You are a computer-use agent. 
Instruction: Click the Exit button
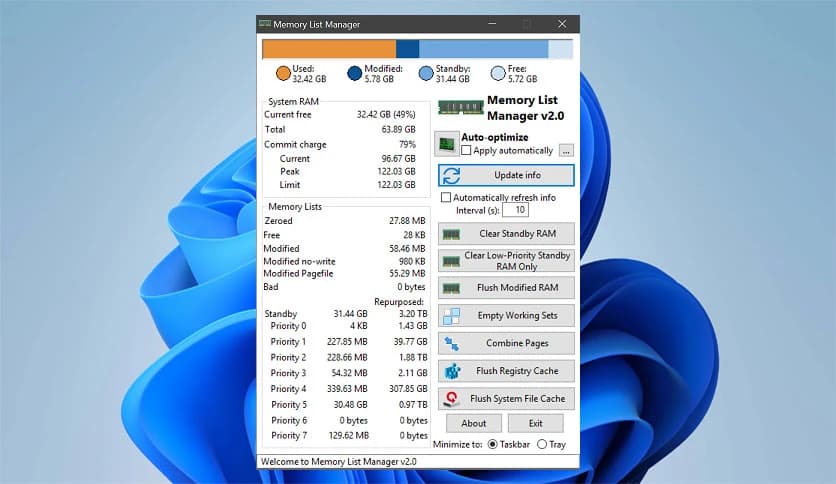pos(535,423)
